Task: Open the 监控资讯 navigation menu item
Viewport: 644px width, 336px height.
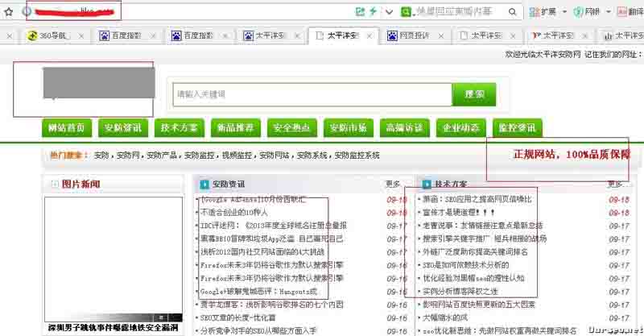Action: click(517, 128)
